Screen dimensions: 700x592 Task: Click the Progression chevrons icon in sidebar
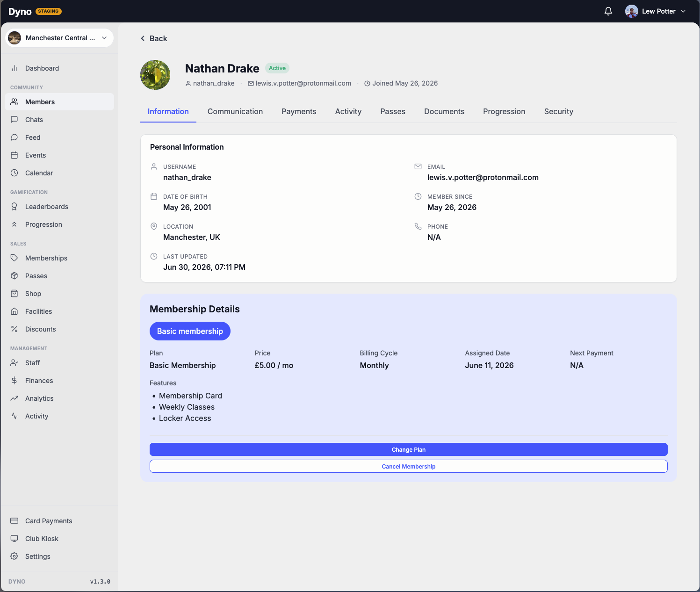pyautogui.click(x=14, y=224)
